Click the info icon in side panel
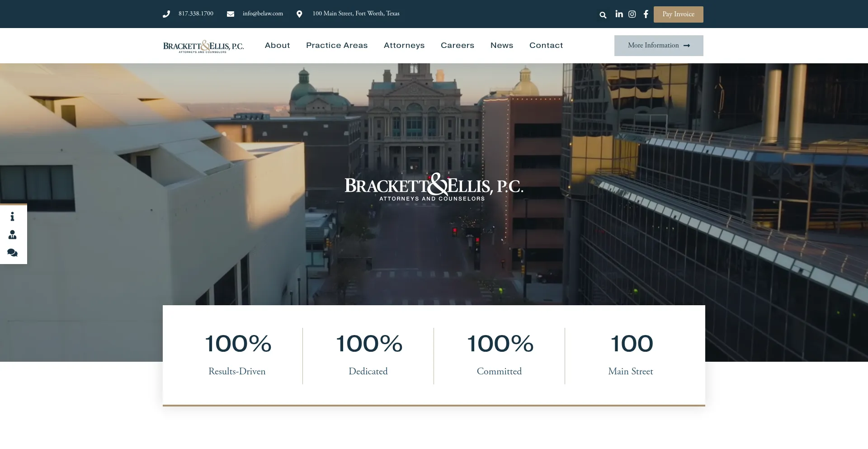 click(12, 217)
